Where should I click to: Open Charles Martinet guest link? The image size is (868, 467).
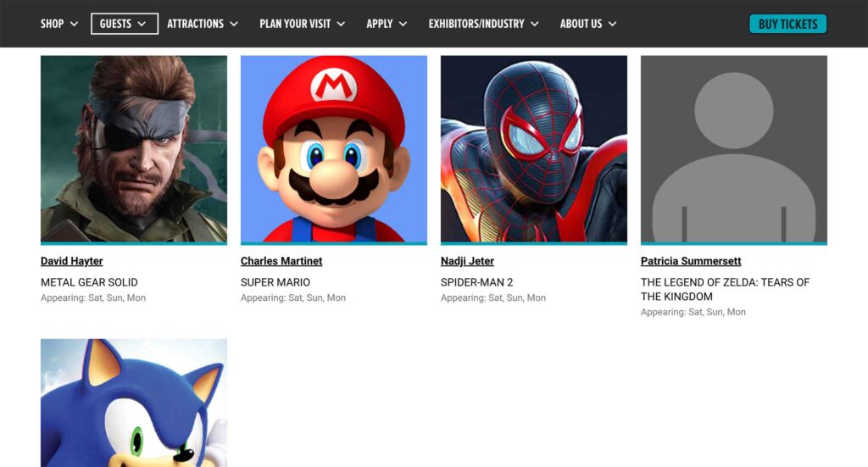point(281,261)
